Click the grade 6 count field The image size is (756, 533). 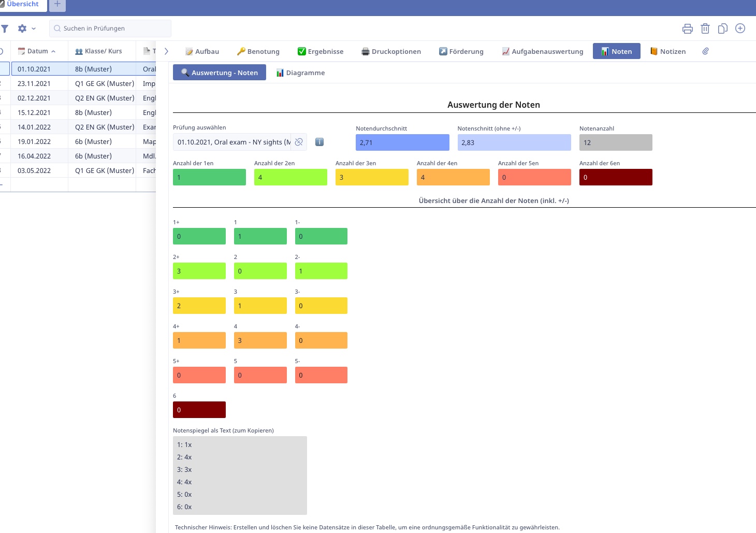click(x=199, y=410)
